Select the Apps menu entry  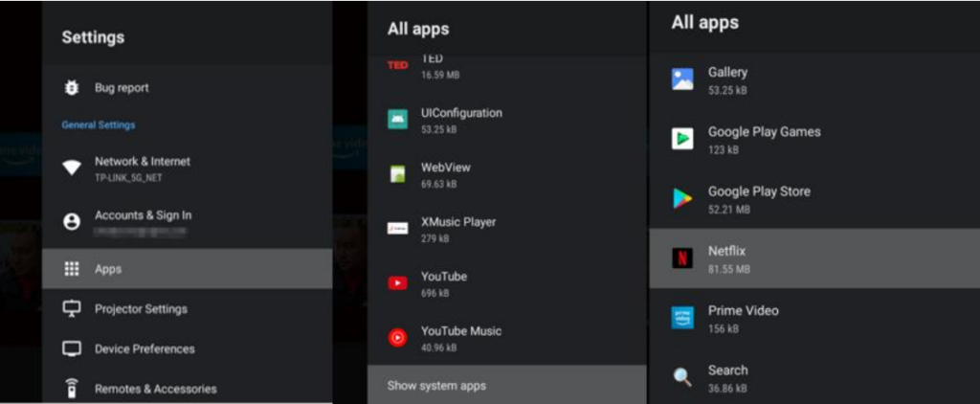[187, 269]
